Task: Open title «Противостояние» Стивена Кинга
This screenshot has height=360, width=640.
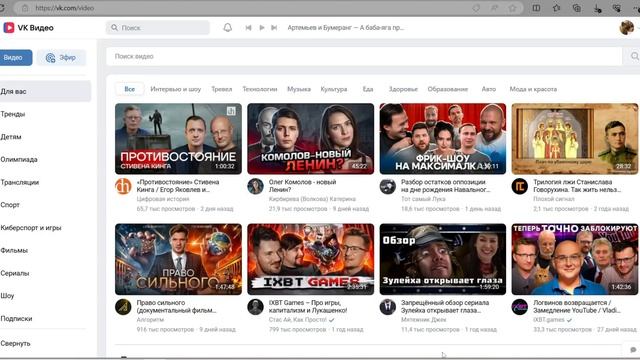Action: pos(178,186)
